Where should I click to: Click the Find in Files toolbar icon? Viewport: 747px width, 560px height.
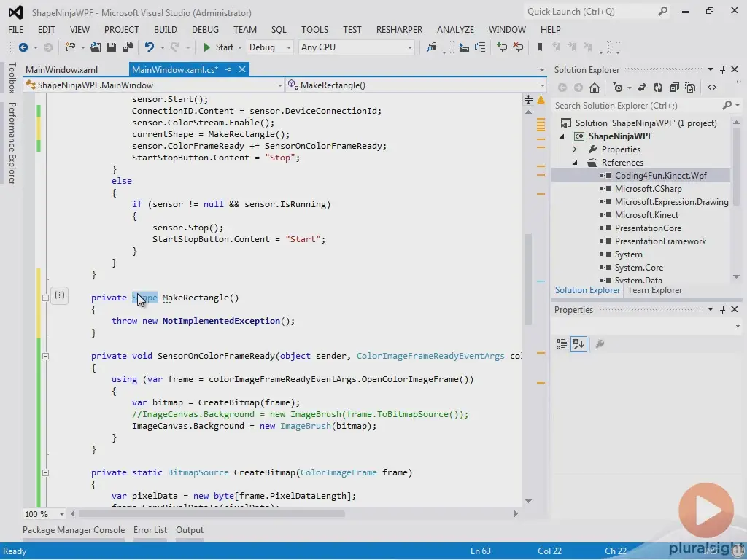[432, 47]
